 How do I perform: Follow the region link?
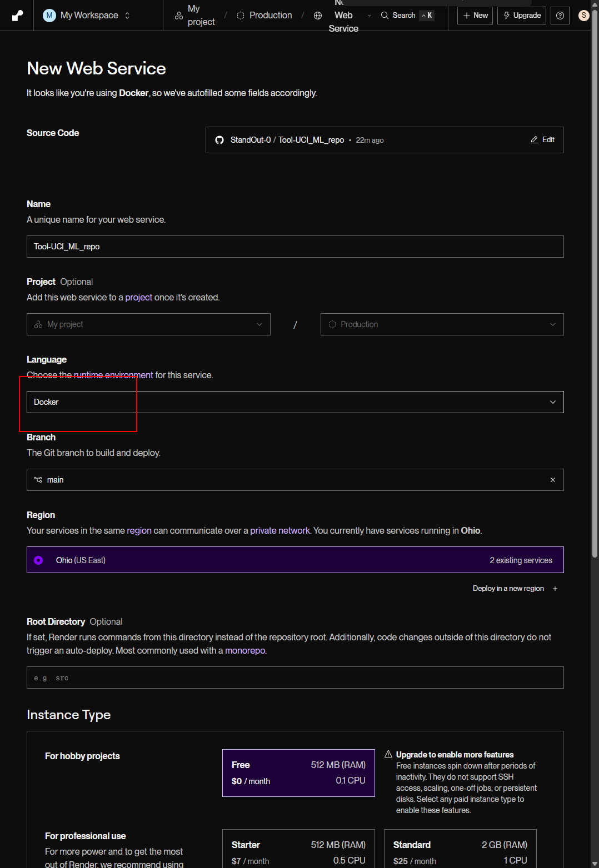[139, 530]
